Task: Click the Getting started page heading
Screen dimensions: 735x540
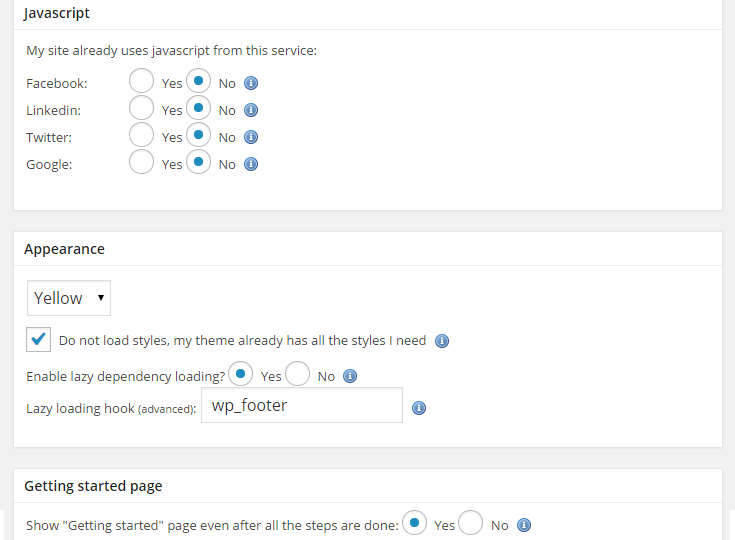Action: [x=93, y=486]
